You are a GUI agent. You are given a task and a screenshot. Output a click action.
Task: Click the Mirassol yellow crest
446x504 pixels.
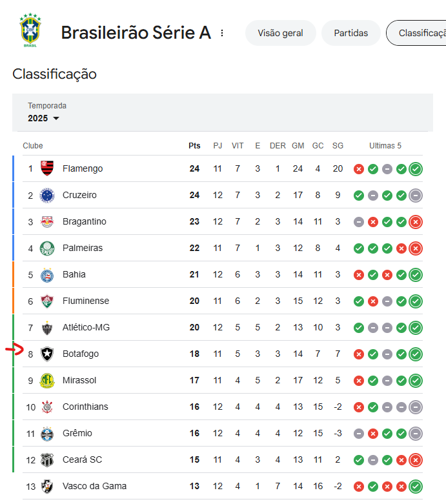[x=47, y=381]
